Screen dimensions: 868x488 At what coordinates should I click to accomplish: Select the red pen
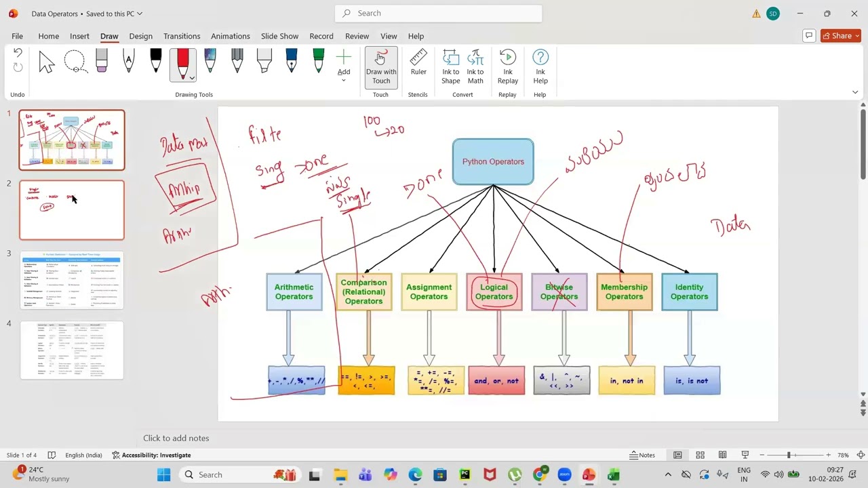pos(182,61)
